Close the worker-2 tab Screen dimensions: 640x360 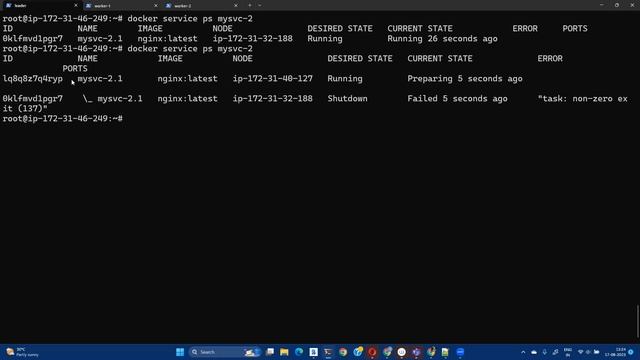[x=236, y=6]
